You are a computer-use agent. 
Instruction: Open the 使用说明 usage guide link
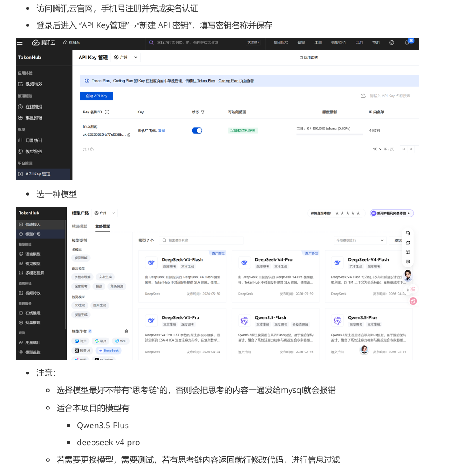[309, 58]
